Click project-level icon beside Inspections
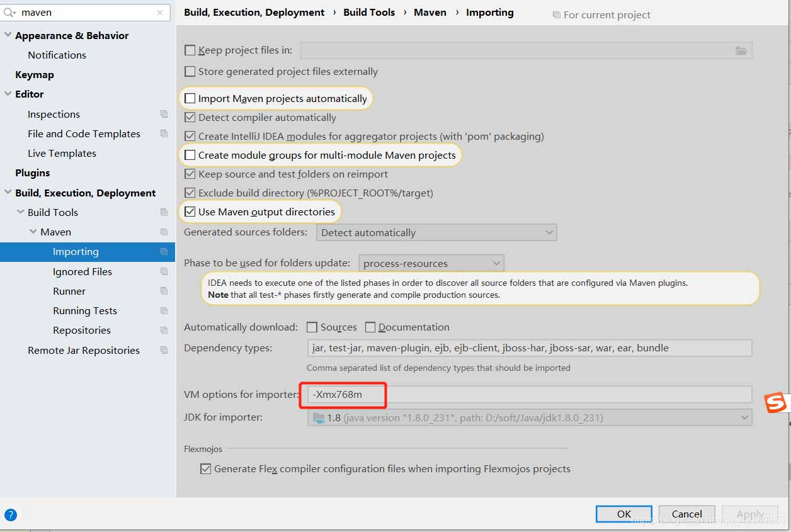 click(164, 114)
